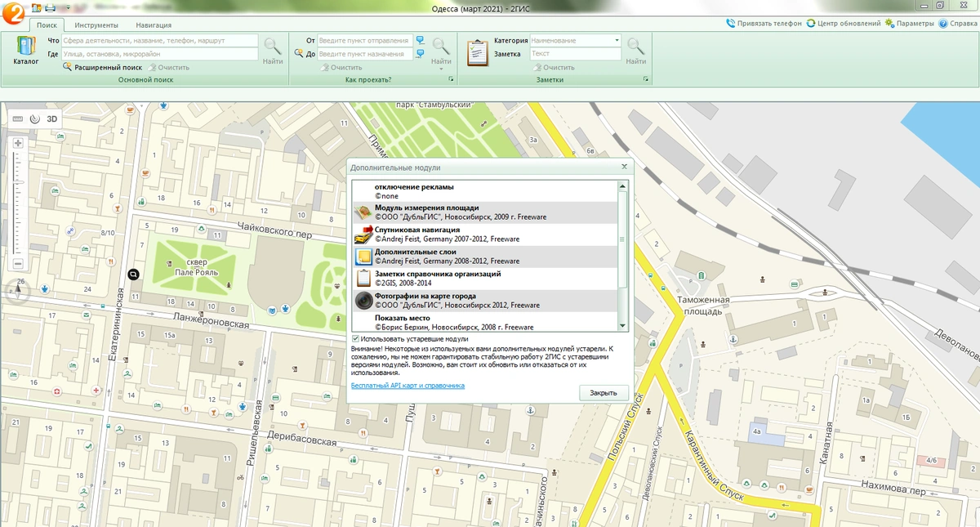This screenshot has height=527, width=980.
Task: Click the Закрыть button in modules dialog
Action: [x=604, y=393]
